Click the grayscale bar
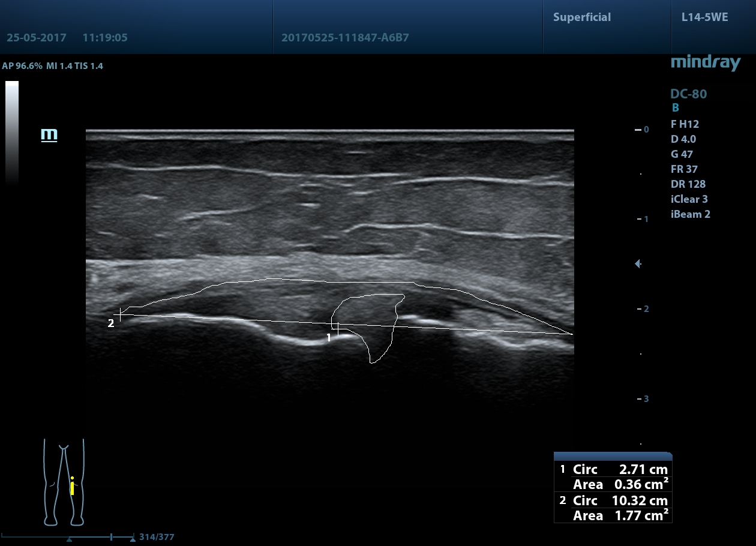 [12, 131]
